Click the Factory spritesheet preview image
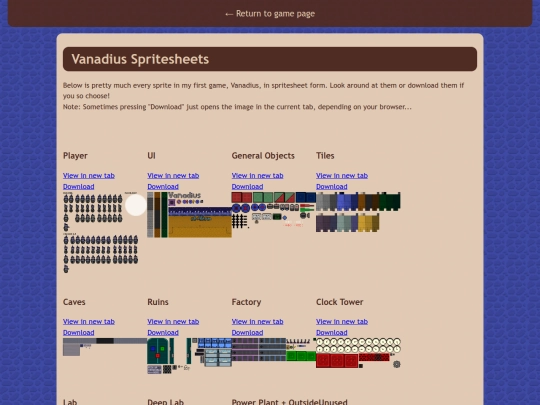Screen dimensions: 540x405 pyautogui.click(x=274, y=350)
